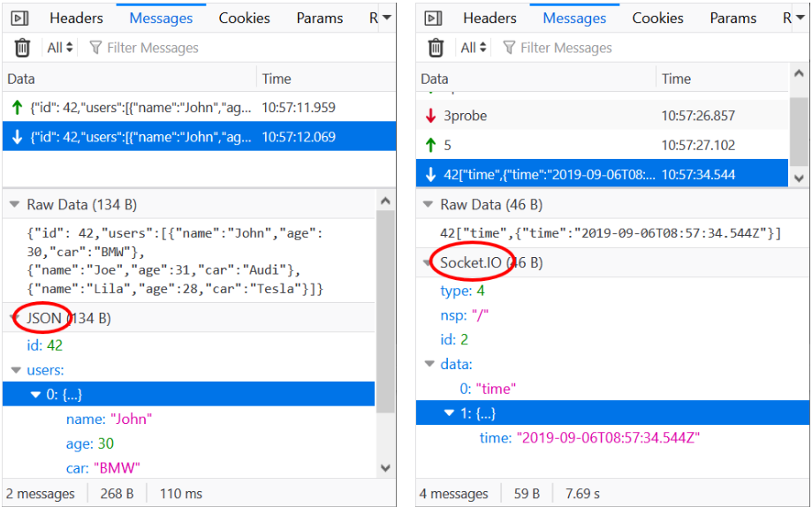The width and height of the screenshot is (812, 507).
Task: Switch to Headers tab in left panel
Action: point(76,19)
